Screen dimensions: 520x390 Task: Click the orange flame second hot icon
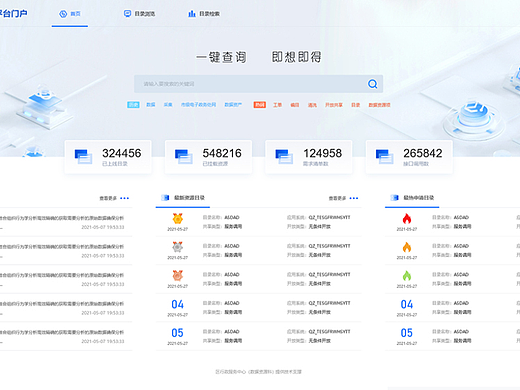(407, 247)
